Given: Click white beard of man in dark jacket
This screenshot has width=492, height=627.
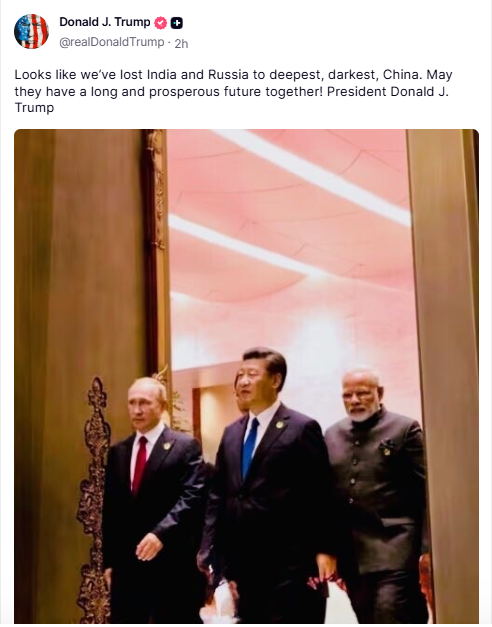Looking at the screenshot, I should point(360,416).
